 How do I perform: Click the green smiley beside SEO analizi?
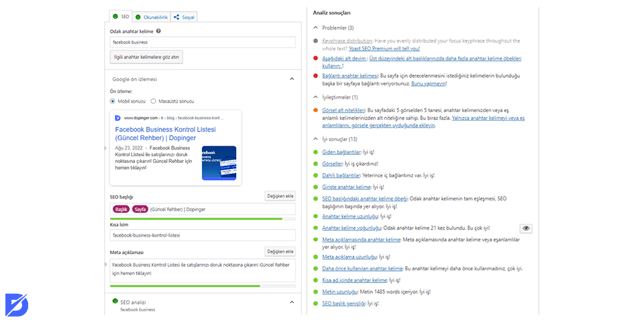pos(115,301)
